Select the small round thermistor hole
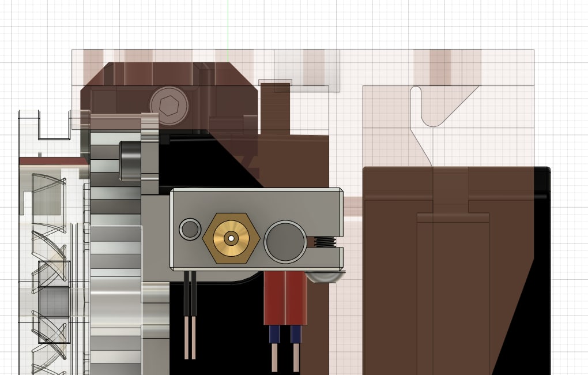 (190, 229)
